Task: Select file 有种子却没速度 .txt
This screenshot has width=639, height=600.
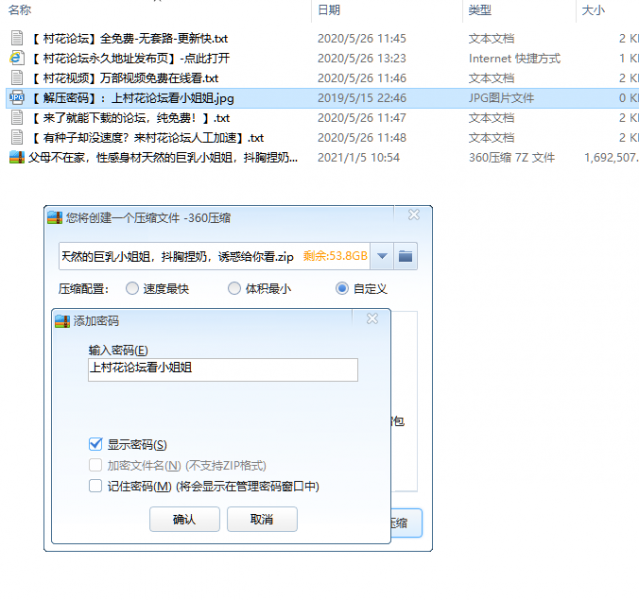Action: tap(148, 138)
